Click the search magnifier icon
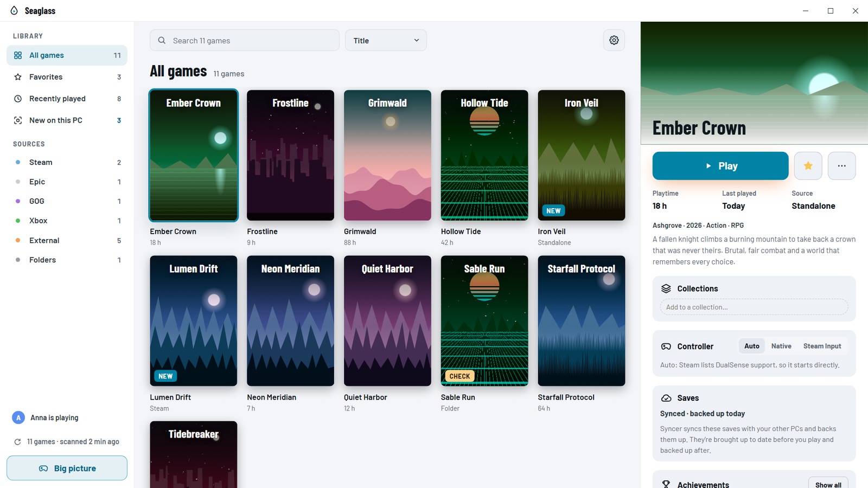 [162, 40]
